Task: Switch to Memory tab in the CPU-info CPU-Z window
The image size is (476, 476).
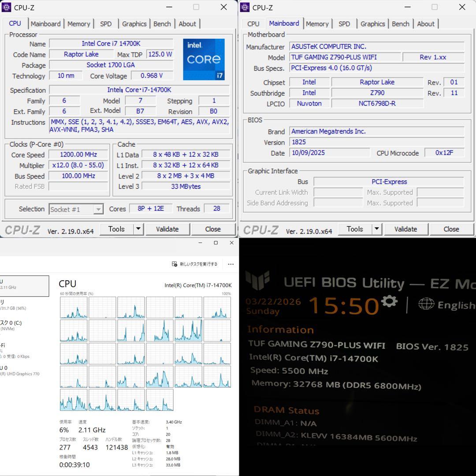Action: (78, 24)
